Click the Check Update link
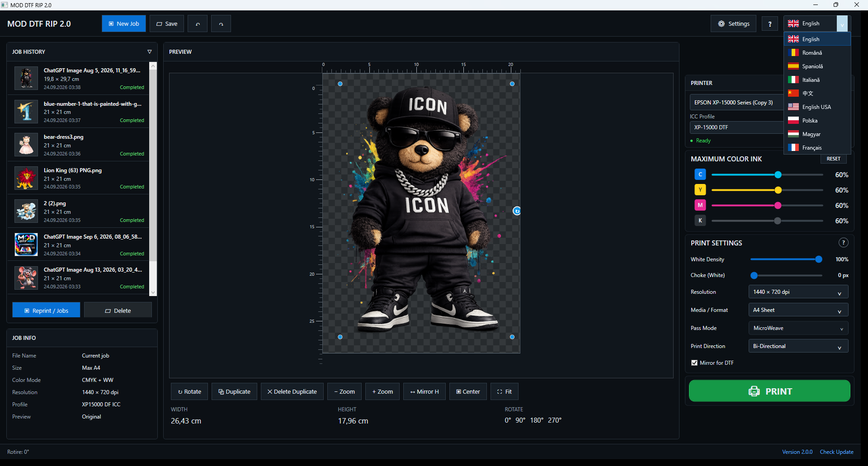 (836, 452)
